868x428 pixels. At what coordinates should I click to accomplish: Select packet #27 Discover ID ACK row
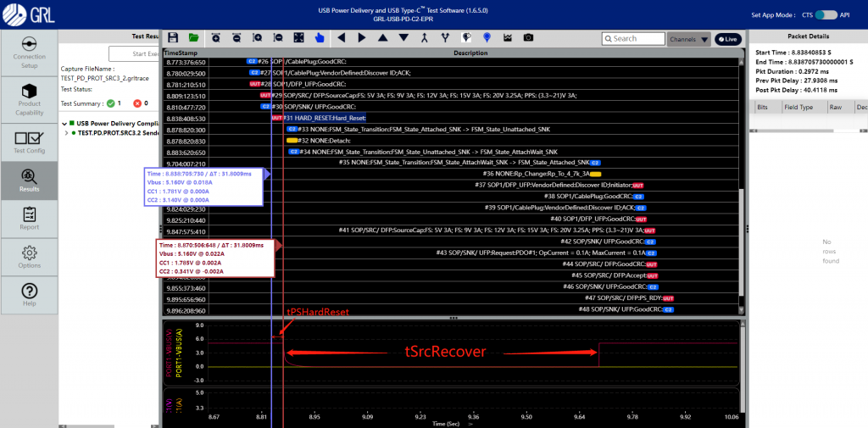point(451,73)
